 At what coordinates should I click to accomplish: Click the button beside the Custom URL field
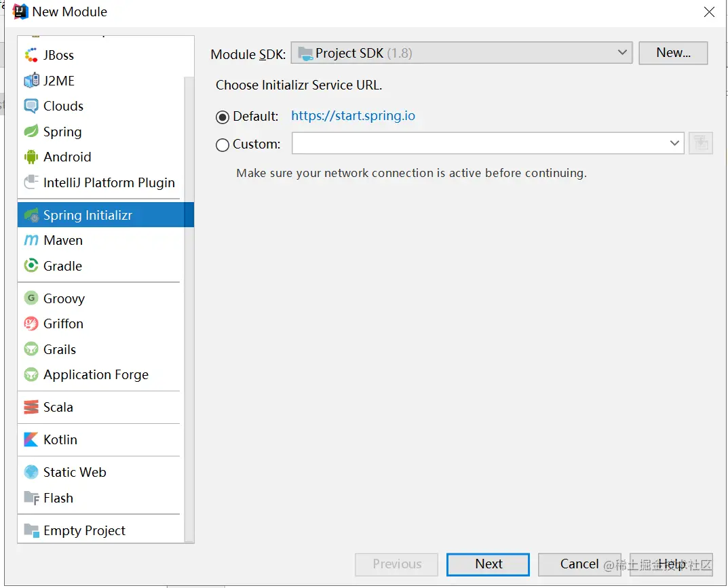point(701,143)
